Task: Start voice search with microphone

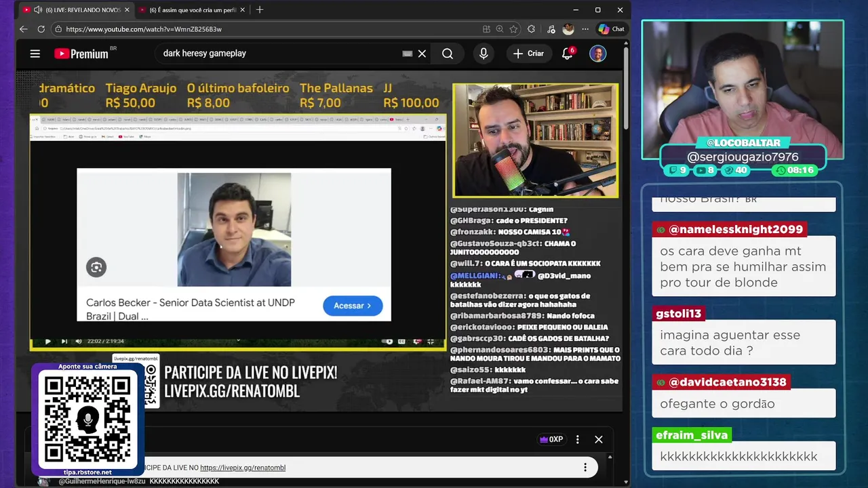Action: (484, 54)
